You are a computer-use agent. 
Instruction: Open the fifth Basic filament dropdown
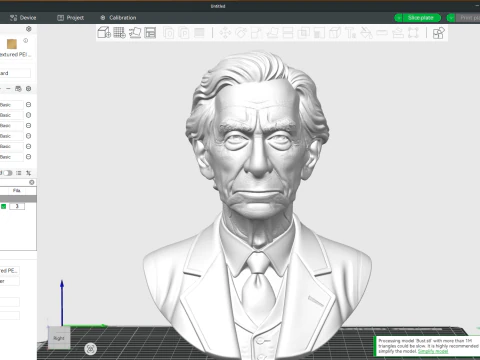tap(11, 146)
